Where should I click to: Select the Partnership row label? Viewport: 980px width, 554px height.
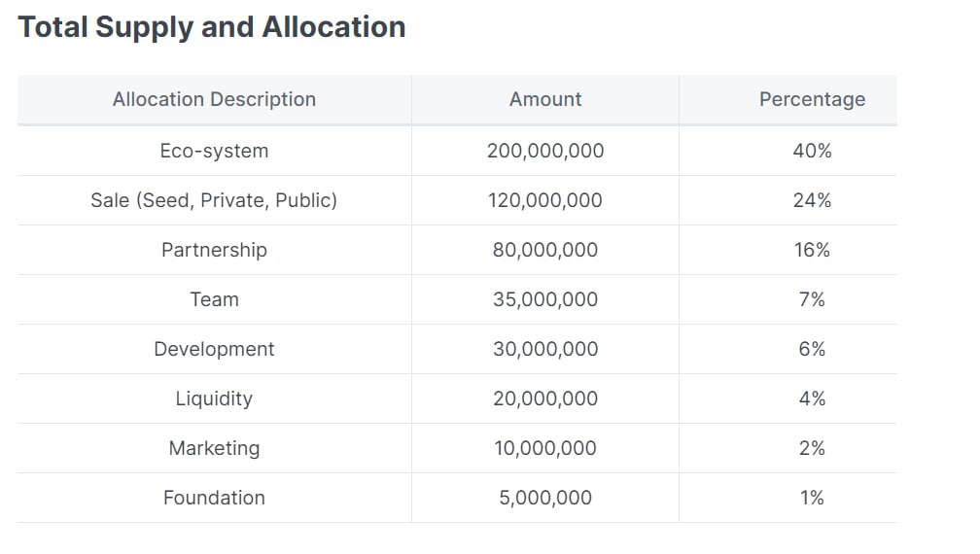click(x=214, y=250)
